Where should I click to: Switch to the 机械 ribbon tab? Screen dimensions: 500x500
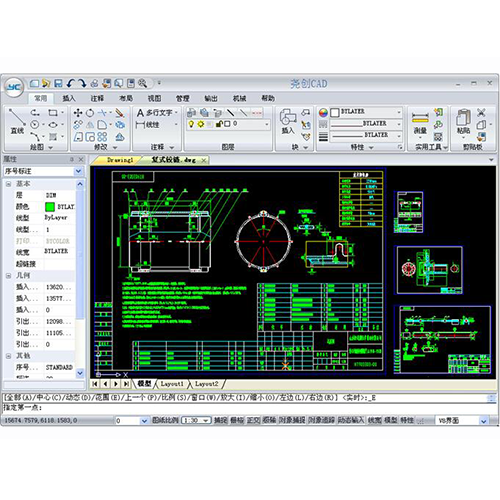(239, 98)
